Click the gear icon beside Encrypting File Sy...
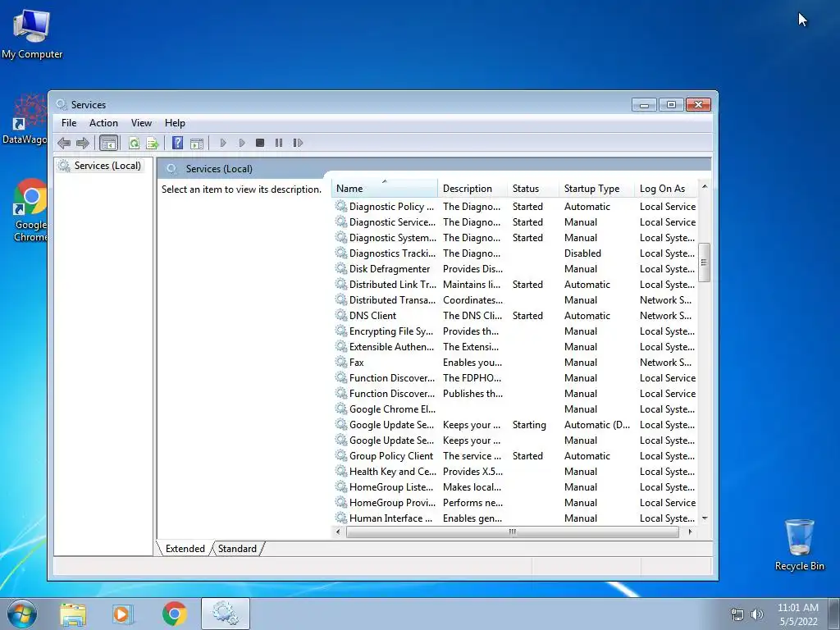The height and width of the screenshot is (630, 840). (341, 331)
